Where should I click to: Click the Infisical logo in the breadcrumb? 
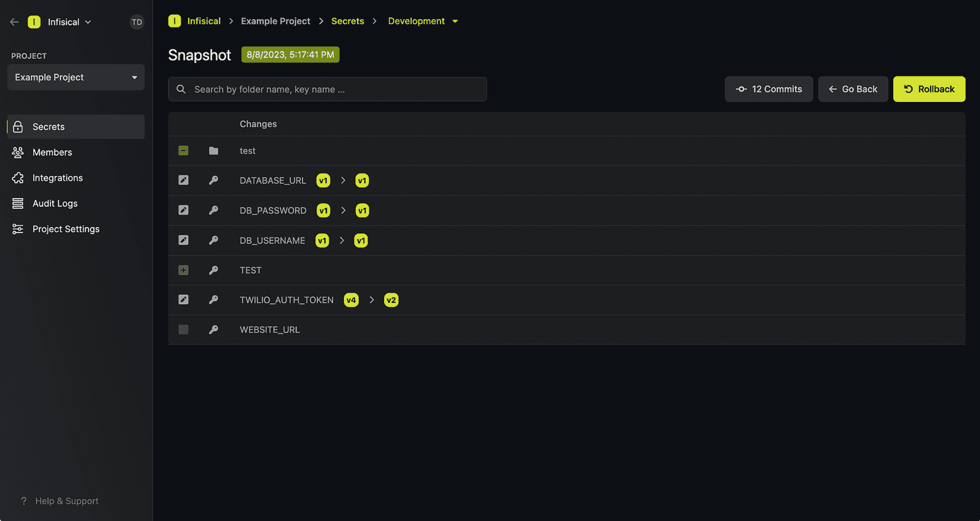(x=174, y=21)
